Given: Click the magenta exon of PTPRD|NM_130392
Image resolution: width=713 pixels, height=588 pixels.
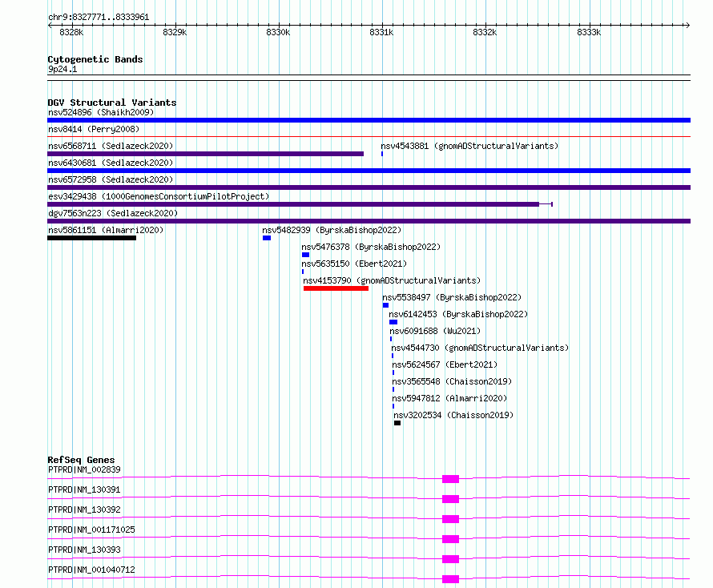Looking at the screenshot, I should coord(450,519).
